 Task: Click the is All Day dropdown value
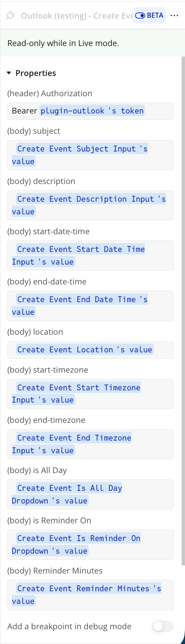tap(90, 494)
